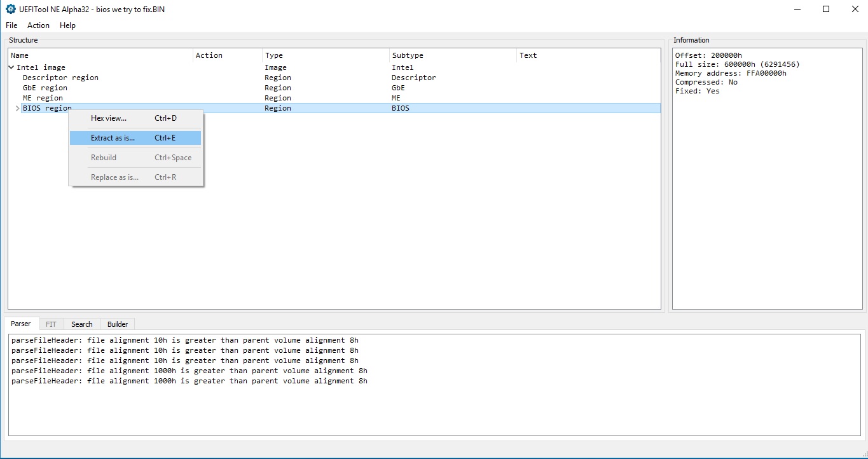Click the Subtype column header
Screen dimensions: 868x459
coord(453,55)
